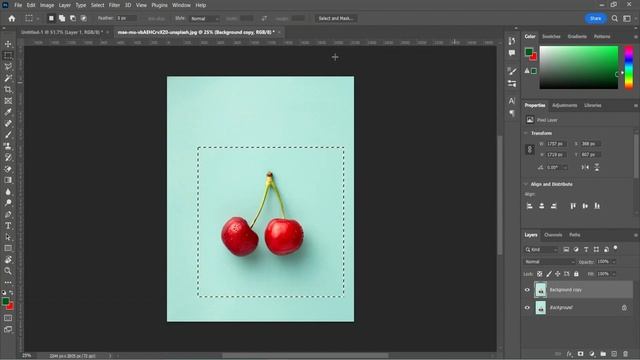Collapse the Align and Distribute section
This screenshot has width=640, height=360.
[x=526, y=184]
